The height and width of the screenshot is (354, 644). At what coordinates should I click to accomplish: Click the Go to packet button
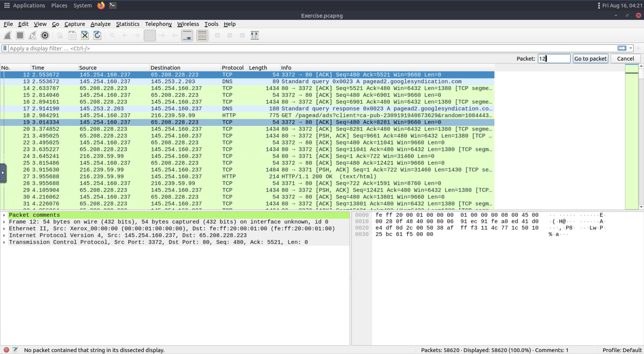(x=590, y=59)
